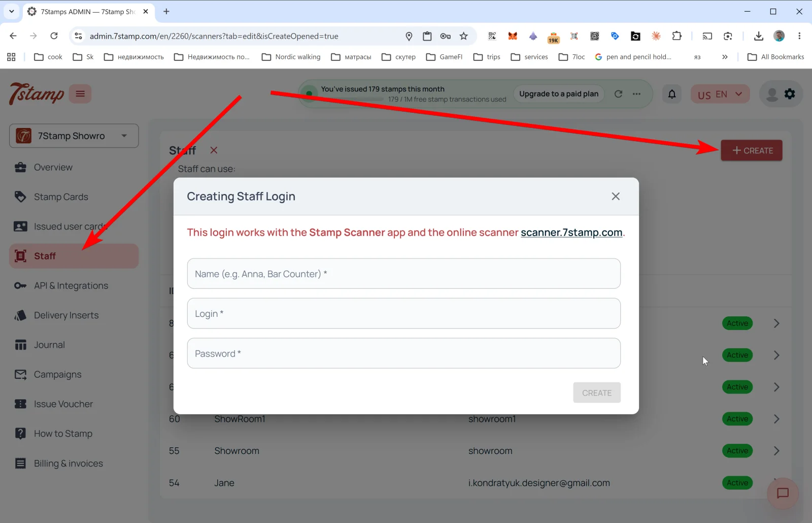Image resolution: width=812 pixels, height=523 pixels.
Task: Expand the 7Stamp Showroom store dropdown
Action: [x=74, y=136]
